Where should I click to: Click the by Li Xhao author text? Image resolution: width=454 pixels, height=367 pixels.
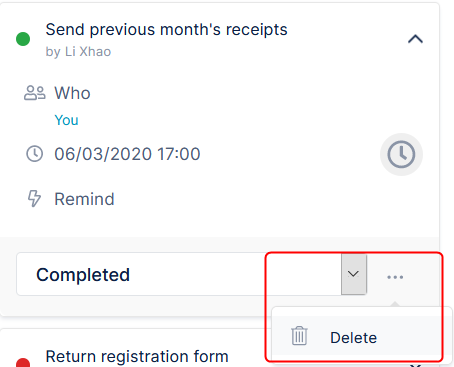coord(78,52)
